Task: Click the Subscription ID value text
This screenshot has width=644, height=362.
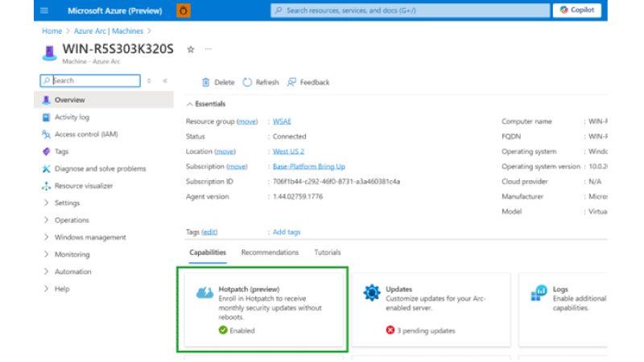Action: 336,182
